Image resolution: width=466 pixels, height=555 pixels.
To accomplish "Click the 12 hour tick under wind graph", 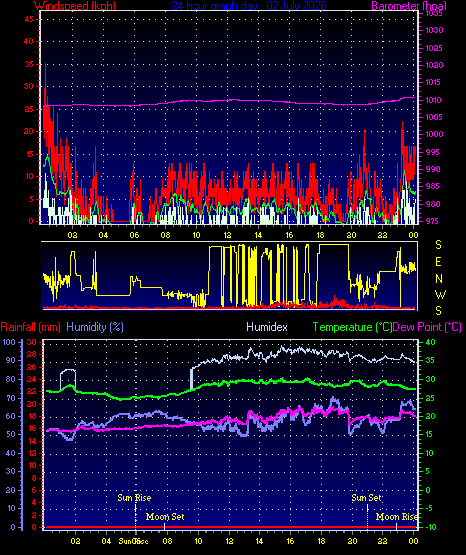I will [x=227, y=235].
